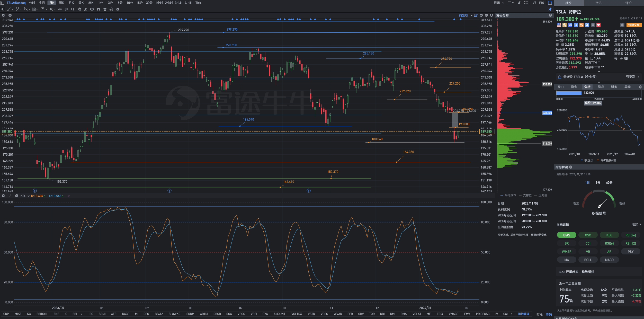Pin the chart toolbar with pushpin

550,9
